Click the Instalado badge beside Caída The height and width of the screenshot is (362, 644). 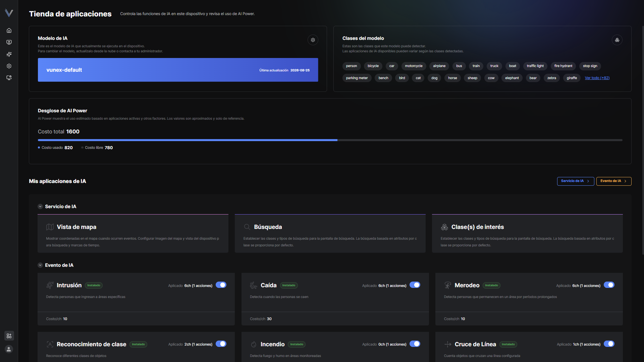click(x=289, y=286)
